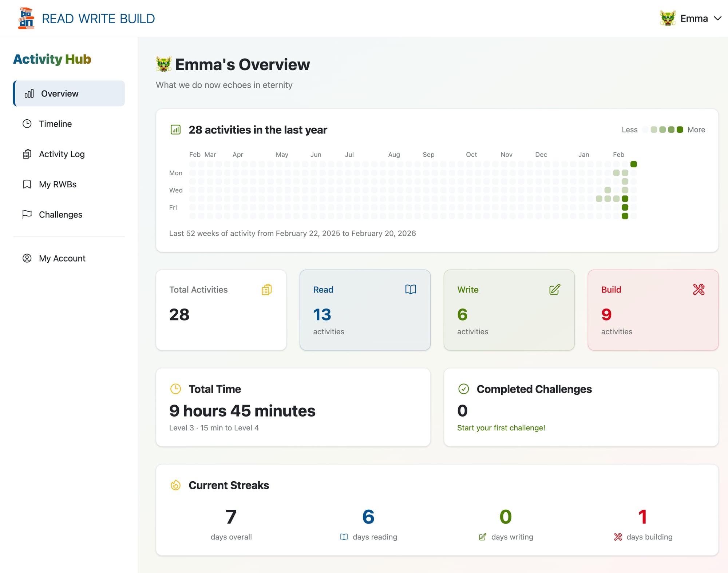
Task: Click the pencil icon on the Write card
Action: (x=554, y=290)
